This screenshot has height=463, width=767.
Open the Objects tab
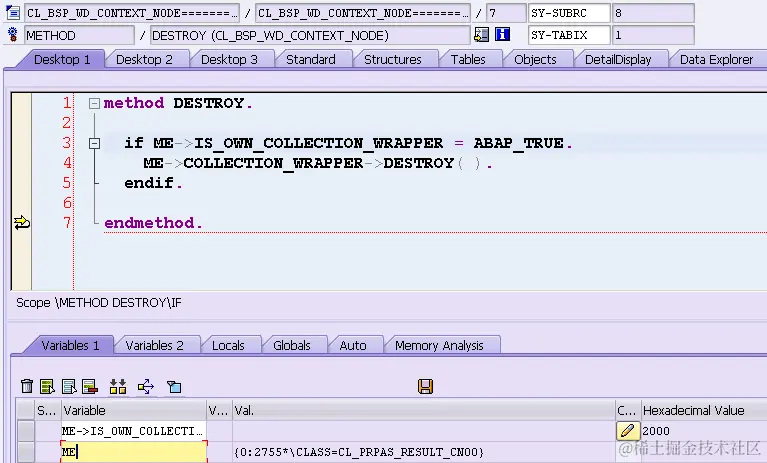536,60
